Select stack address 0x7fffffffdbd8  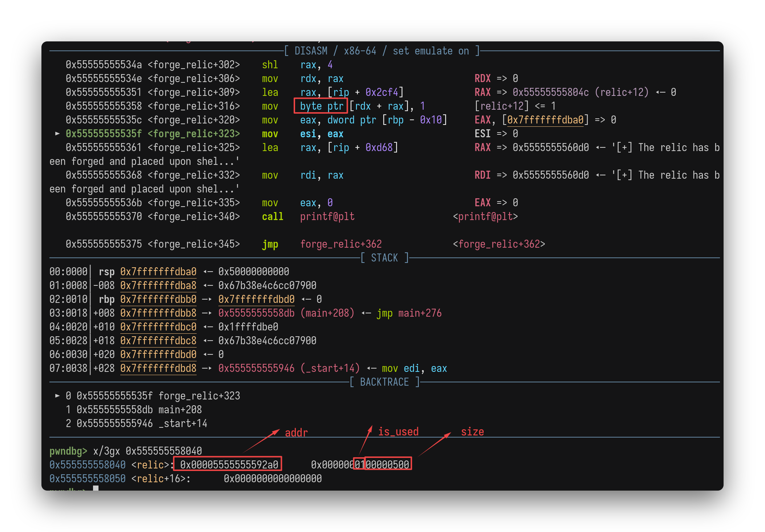[158, 368]
